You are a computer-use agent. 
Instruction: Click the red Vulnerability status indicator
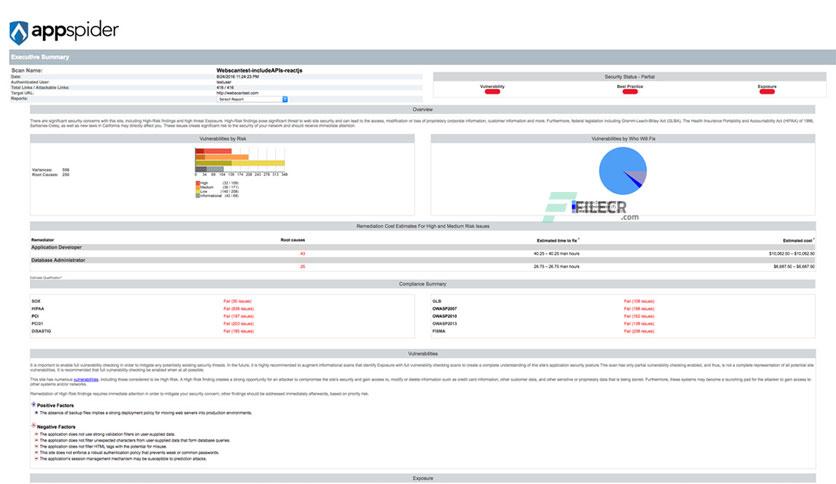click(492, 92)
